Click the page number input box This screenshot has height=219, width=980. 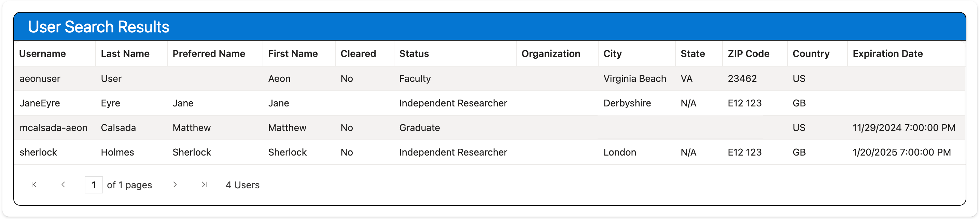tap(94, 185)
